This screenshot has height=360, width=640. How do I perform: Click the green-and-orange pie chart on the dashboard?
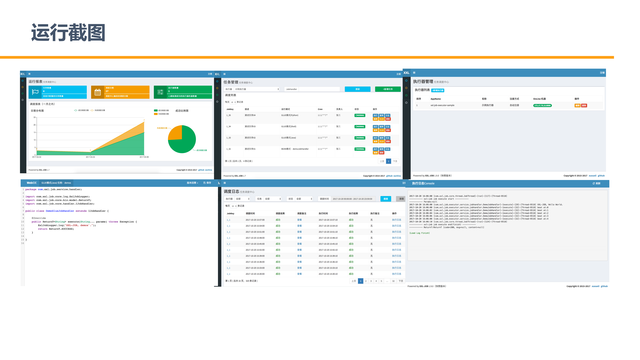coord(182,139)
